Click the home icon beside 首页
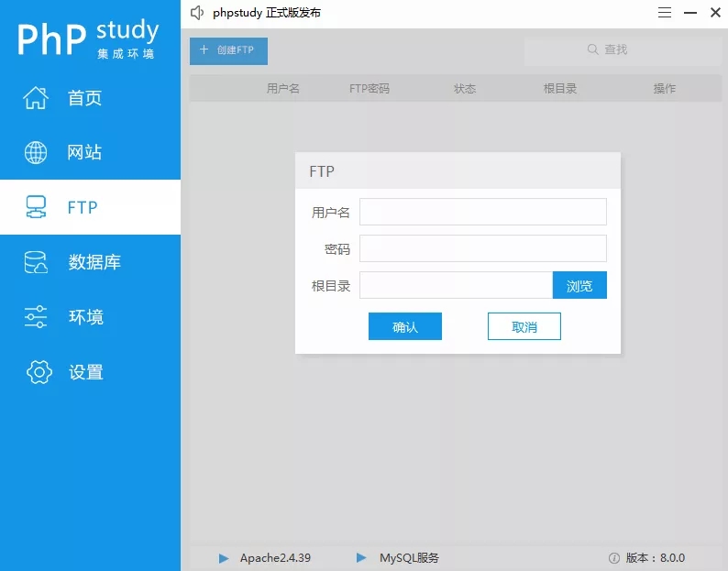The width and height of the screenshot is (728, 571). pyautogui.click(x=36, y=98)
